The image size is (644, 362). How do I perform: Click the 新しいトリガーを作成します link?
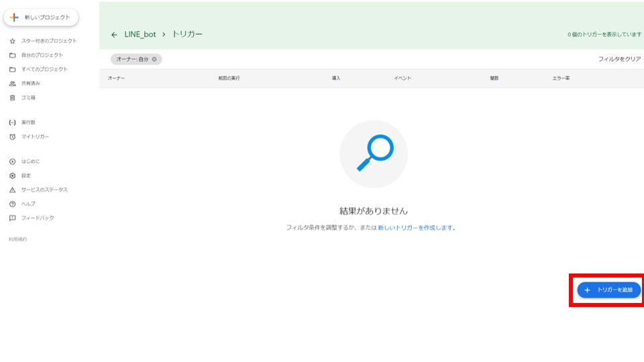coord(416,228)
